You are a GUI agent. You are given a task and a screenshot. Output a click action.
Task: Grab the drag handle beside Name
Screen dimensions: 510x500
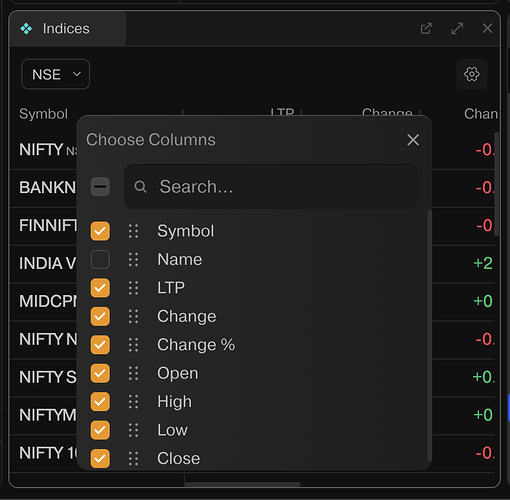click(133, 259)
